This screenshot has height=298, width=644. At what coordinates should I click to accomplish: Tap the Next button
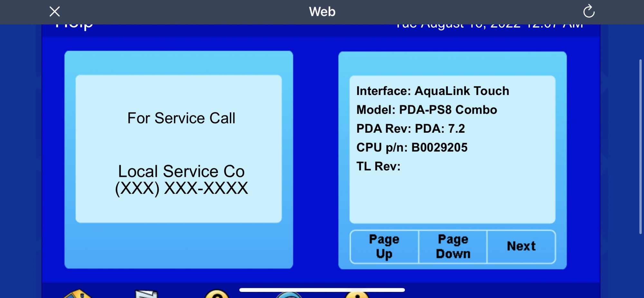[521, 246]
